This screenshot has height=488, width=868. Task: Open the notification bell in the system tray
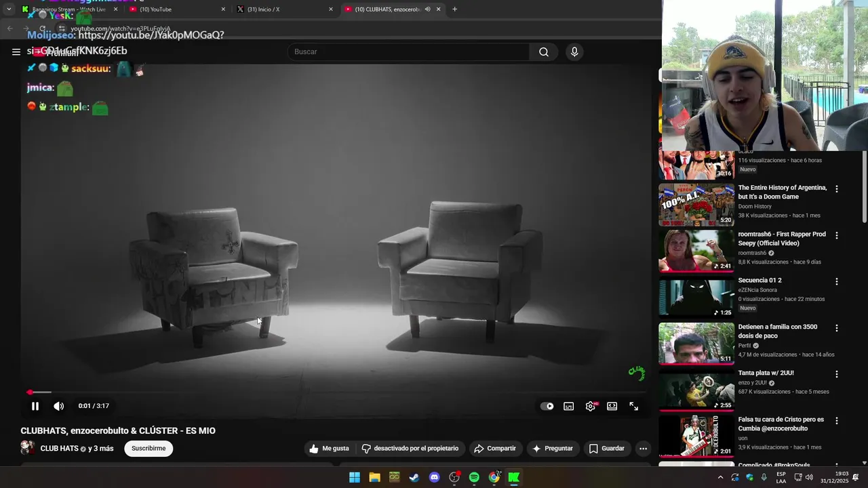(856, 477)
